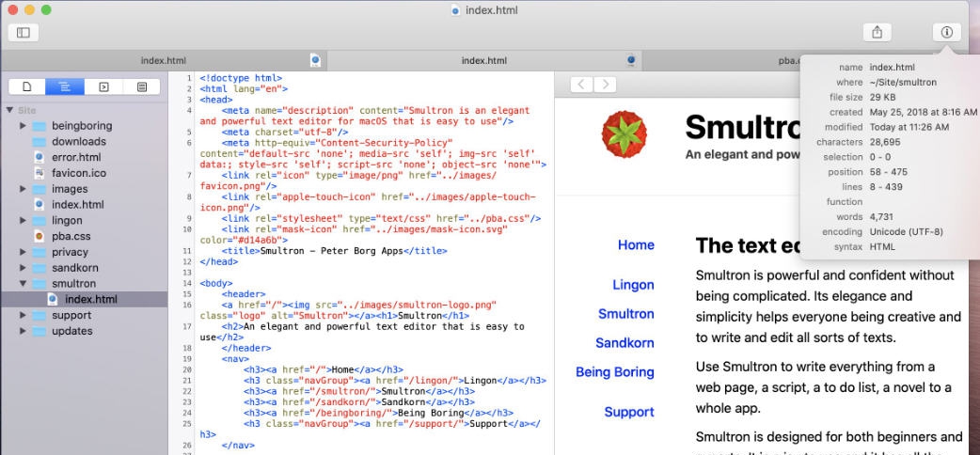Click line number 14 in the gutter

coord(187,283)
